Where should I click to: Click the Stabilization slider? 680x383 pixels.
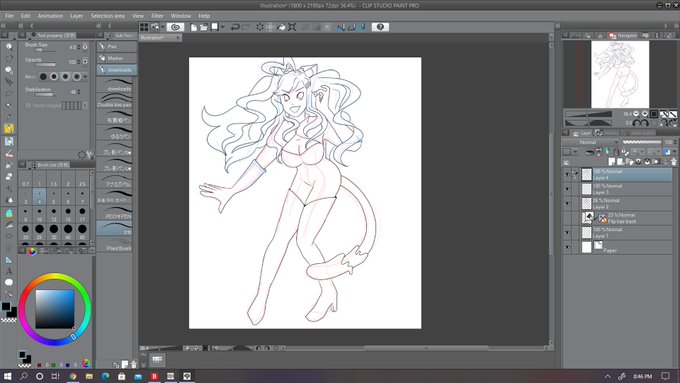point(45,95)
